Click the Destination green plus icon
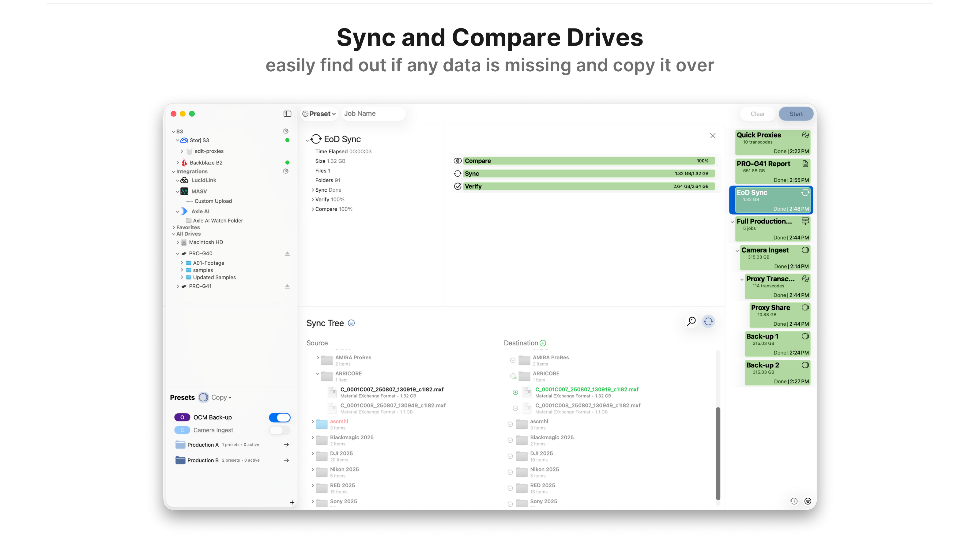The image size is (980, 551). coord(543,343)
